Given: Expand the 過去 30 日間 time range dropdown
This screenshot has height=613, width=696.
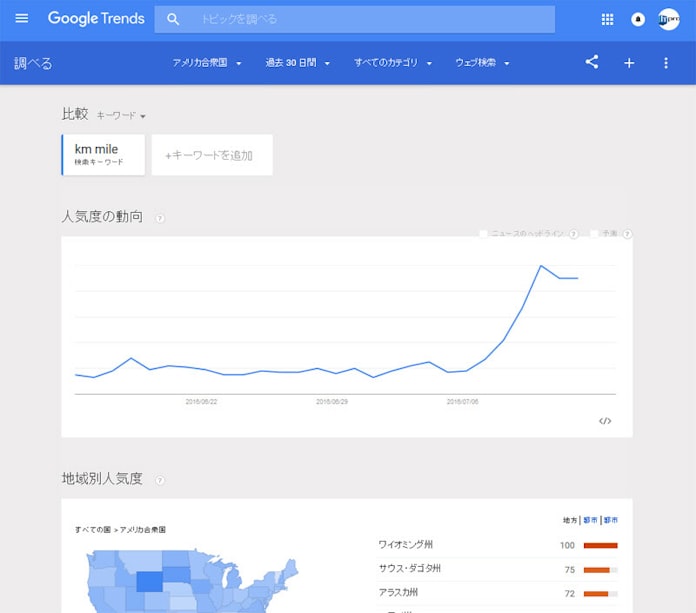Looking at the screenshot, I should point(297,63).
